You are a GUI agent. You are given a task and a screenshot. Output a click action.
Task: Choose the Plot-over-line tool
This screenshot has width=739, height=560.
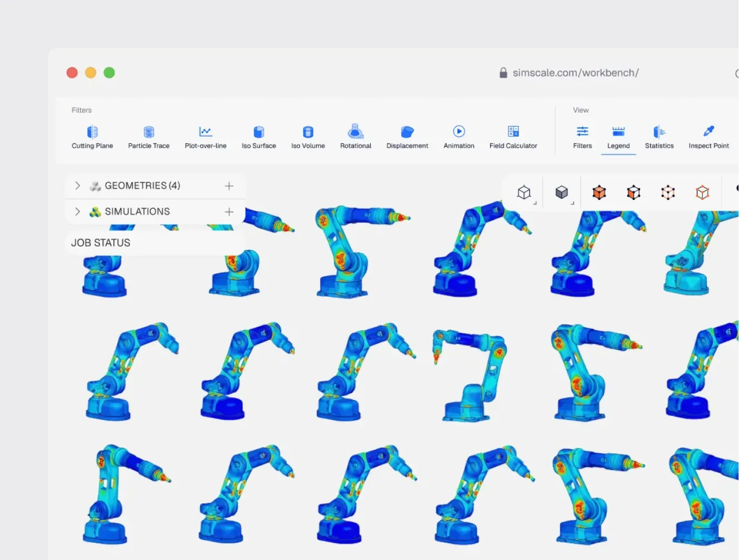pos(206,137)
